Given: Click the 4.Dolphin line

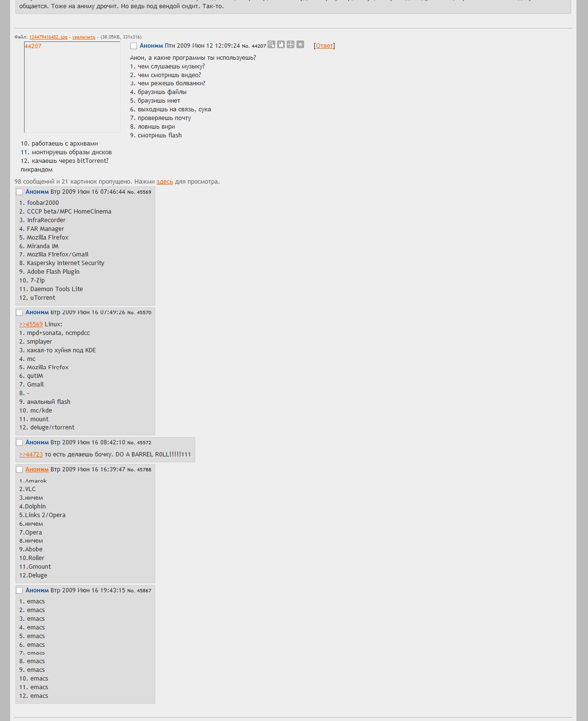Looking at the screenshot, I should 32,507.
